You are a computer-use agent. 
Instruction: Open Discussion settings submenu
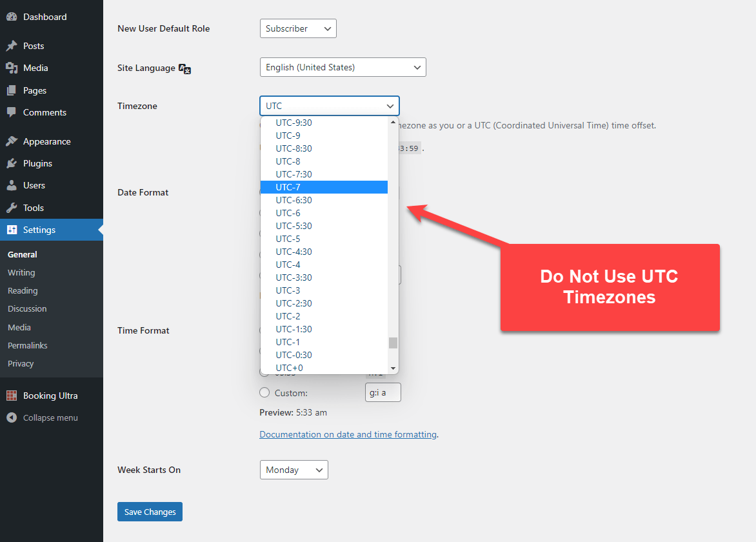click(27, 308)
